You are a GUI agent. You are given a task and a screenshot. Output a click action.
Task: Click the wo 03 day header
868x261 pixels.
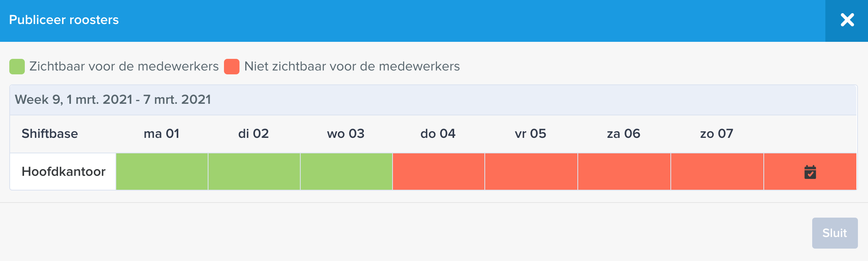(346, 134)
